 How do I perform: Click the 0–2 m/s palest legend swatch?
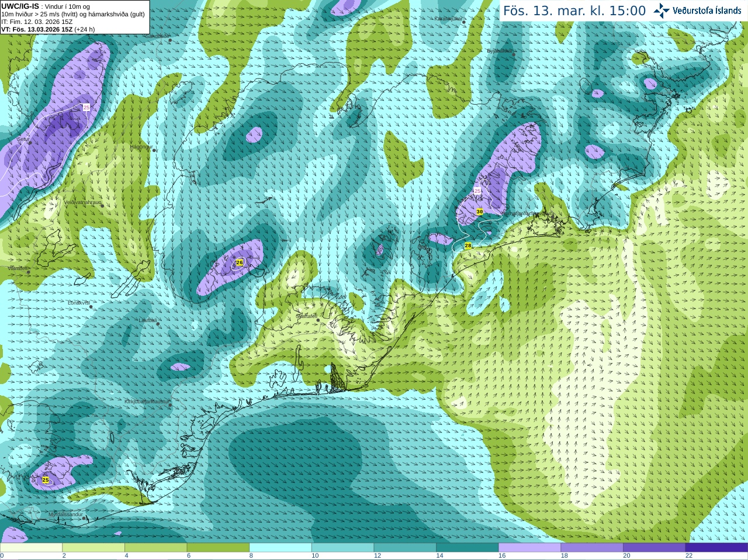click(31, 548)
